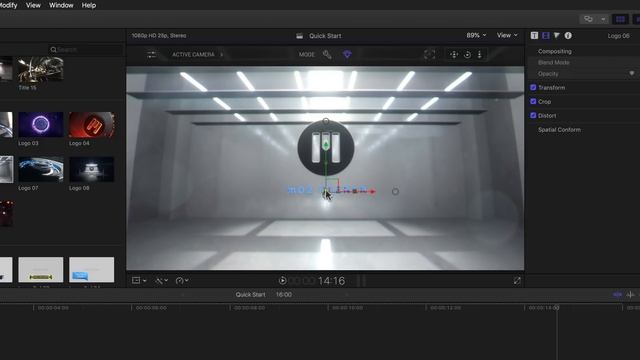
Task: Click the Blend Mode row
Action: pyautogui.click(x=584, y=62)
